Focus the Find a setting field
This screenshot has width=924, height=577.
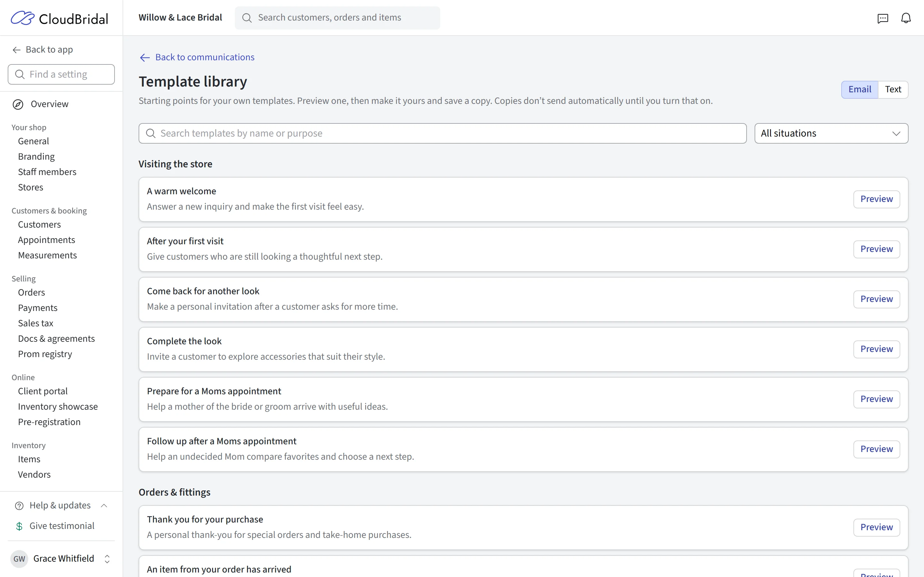click(x=61, y=74)
